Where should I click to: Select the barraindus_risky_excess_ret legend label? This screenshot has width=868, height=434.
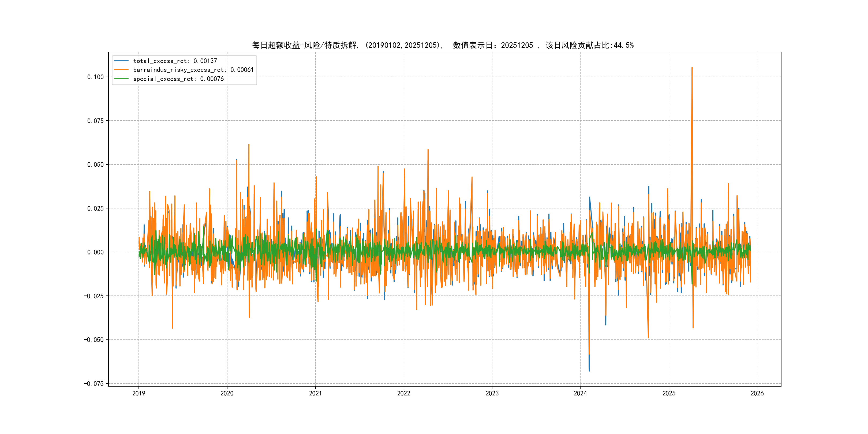(193, 70)
